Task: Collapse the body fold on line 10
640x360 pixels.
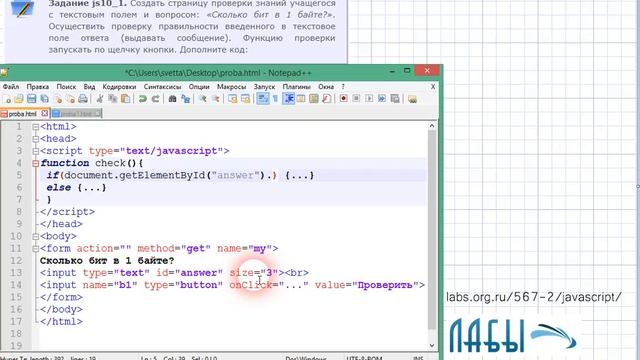Action: (36, 237)
